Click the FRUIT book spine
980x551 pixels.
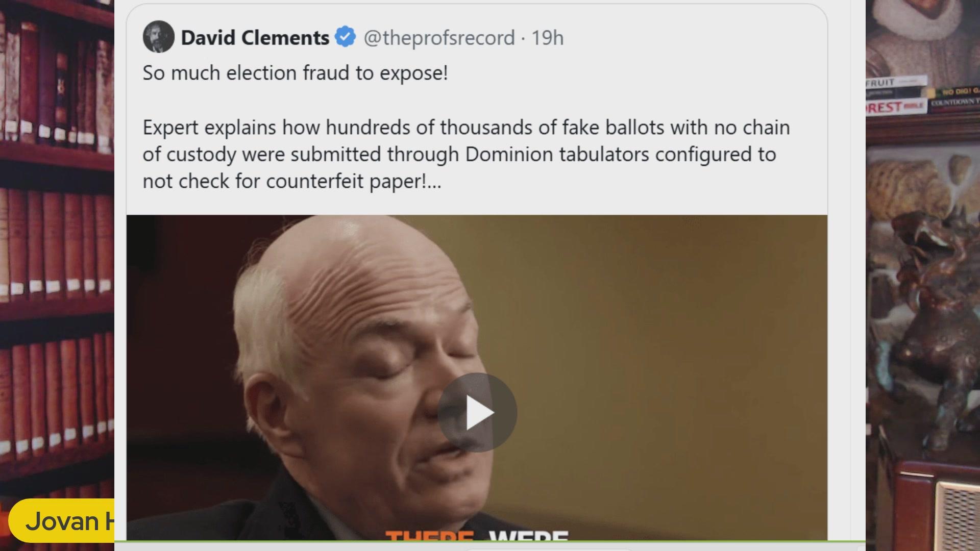coord(896,83)
